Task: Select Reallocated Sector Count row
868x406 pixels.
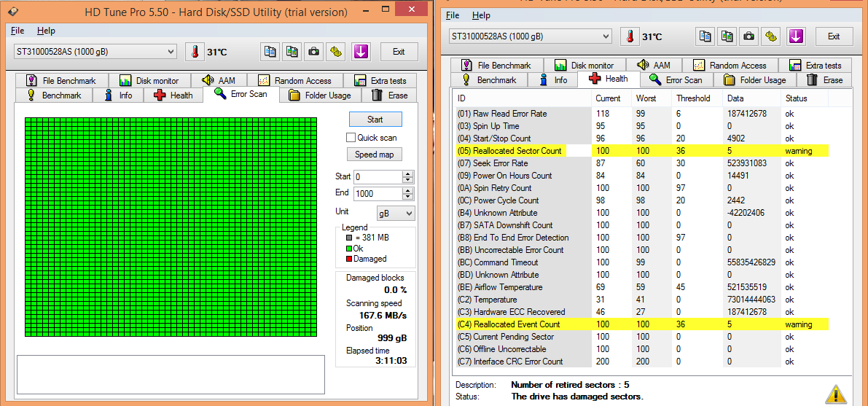Action: coord(641,151)
